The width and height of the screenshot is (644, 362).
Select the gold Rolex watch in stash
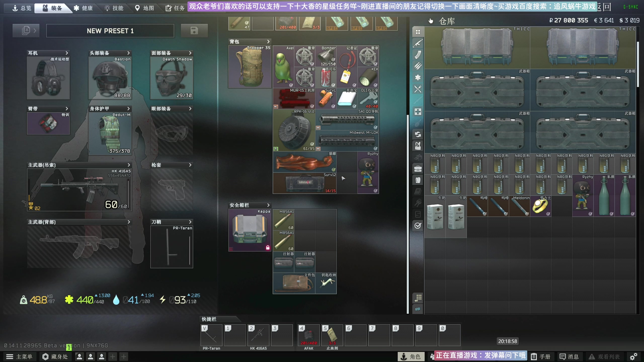point(541,206)
